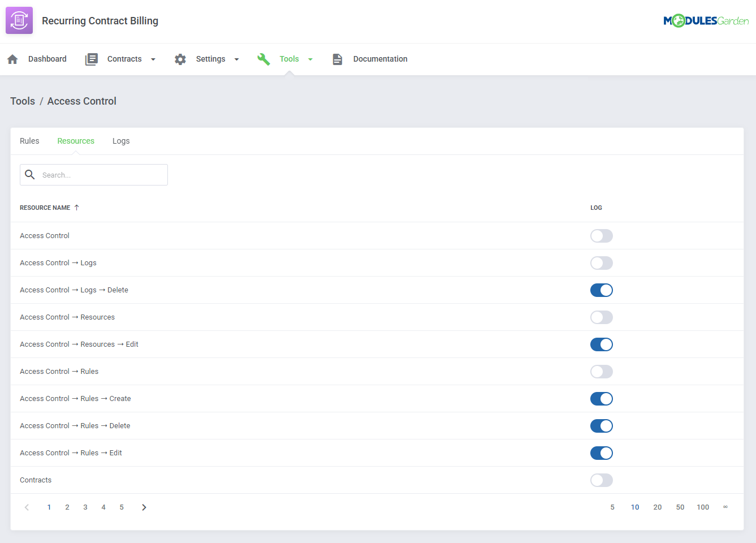Sort by Resource Name column header
This screenshot has width=756, height=543.
point(45,208)
